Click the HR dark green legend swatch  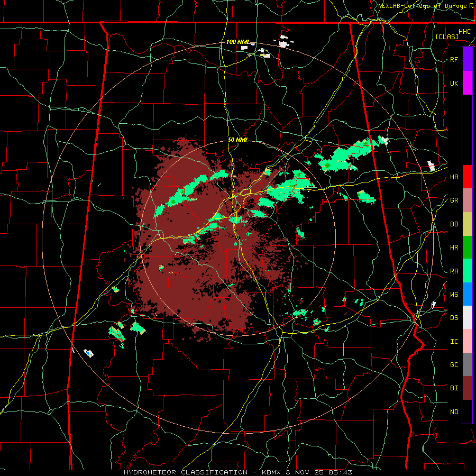coord(467,248)
